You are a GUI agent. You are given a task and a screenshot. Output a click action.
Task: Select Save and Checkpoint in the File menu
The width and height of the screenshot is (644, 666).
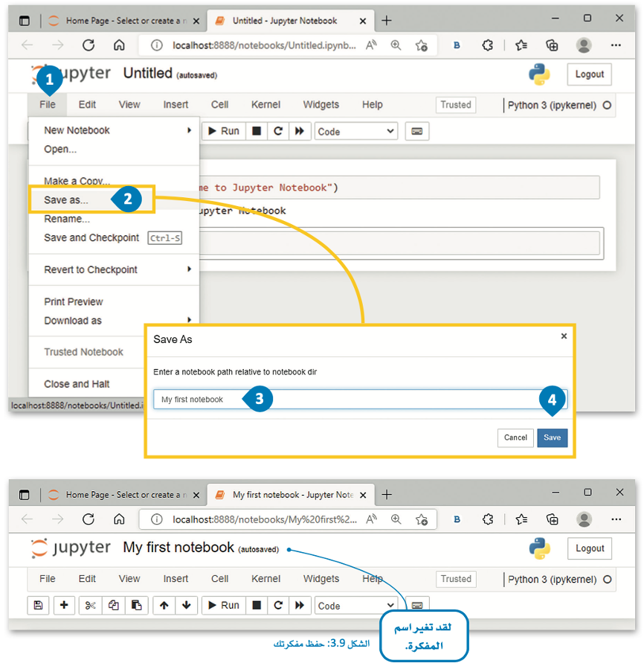tap(113, 238)
